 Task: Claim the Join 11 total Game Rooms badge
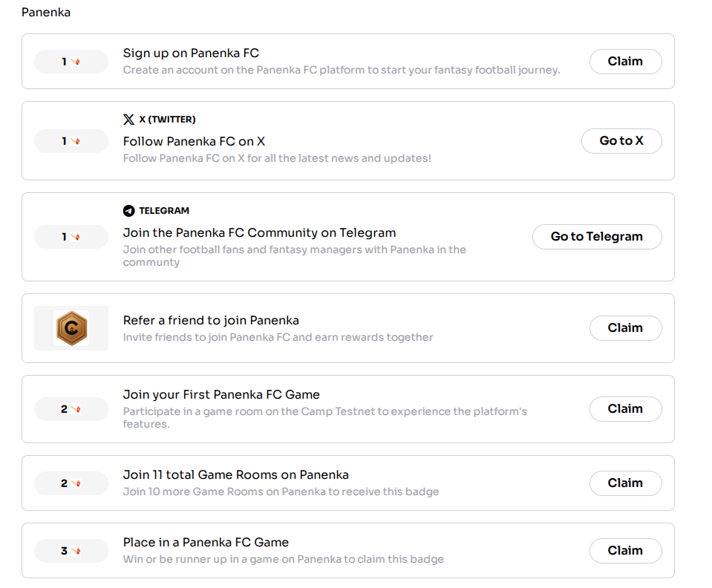point(625,483)
